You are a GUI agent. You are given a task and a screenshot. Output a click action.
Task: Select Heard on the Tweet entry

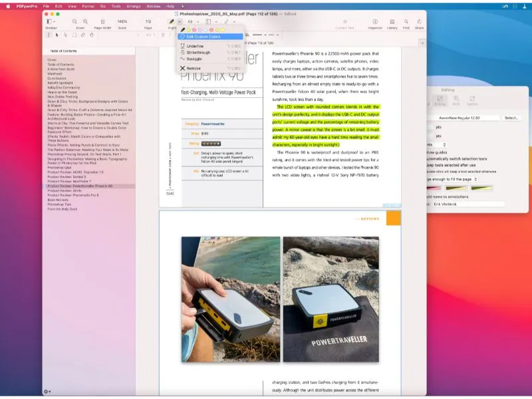(x=62, y=92)
